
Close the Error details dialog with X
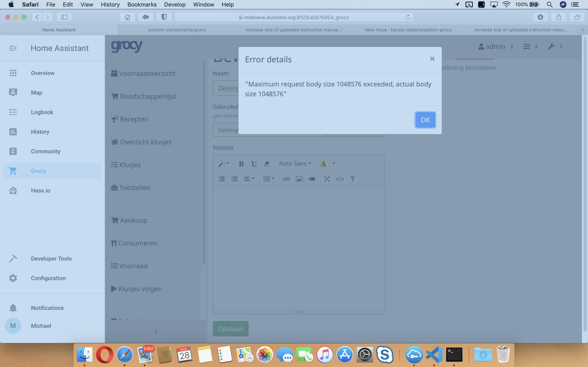click(x=432, y=59)
